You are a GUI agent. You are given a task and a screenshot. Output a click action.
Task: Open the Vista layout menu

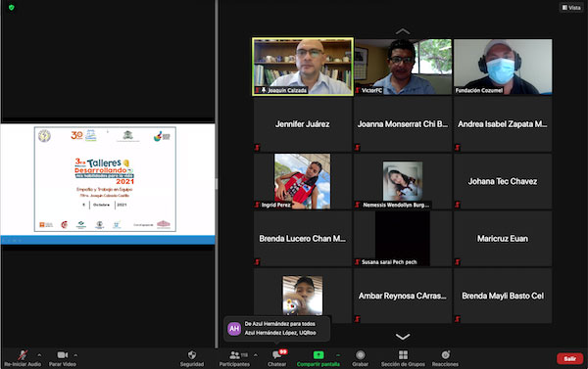571,8
